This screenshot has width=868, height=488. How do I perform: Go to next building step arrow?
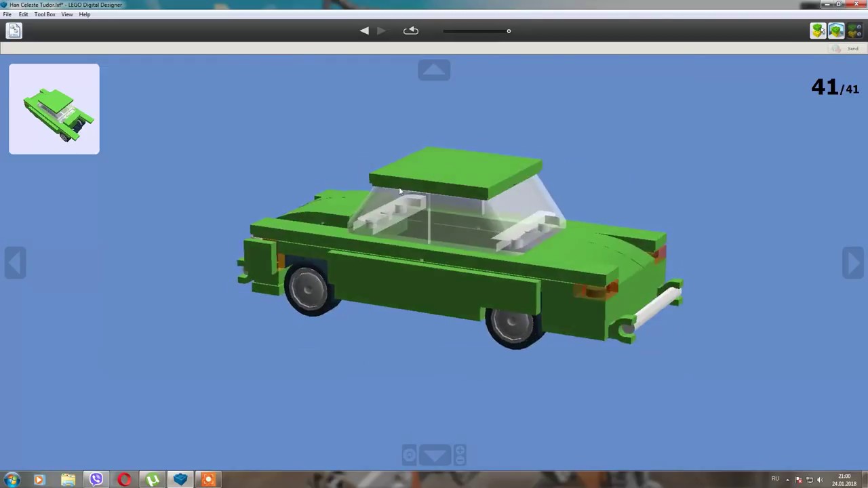pyautogui.click(x=380, y=30)
